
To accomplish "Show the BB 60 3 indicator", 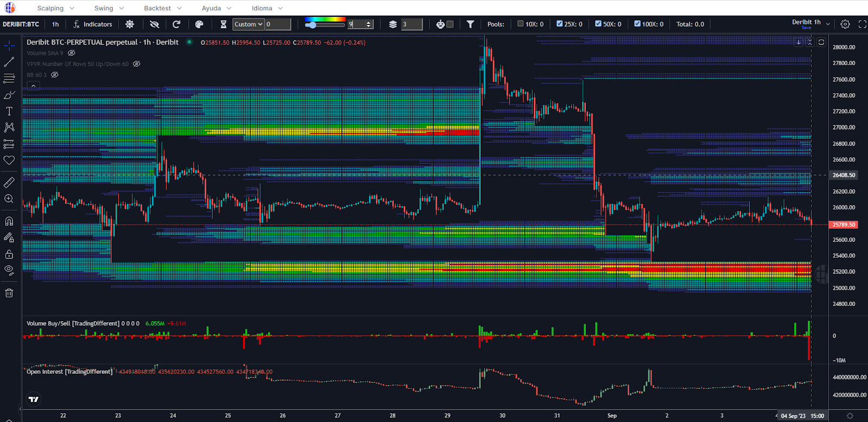I will [55, 75].
